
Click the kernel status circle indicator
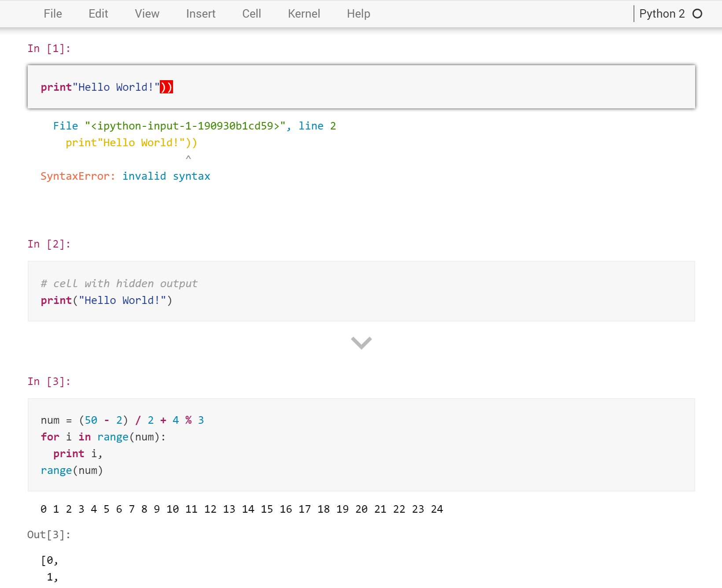tap(697, 14)
